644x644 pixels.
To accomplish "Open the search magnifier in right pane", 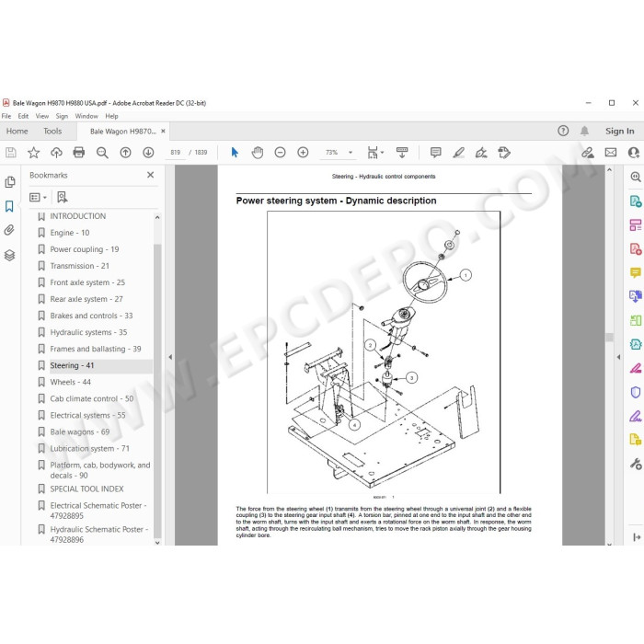I will (x=636, y=177).
